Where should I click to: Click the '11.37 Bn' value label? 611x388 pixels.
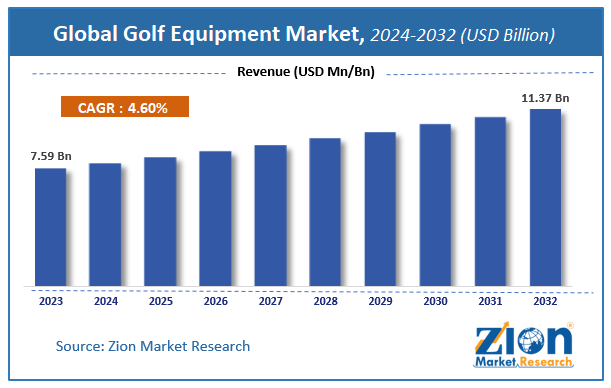(x=545, y=98)
